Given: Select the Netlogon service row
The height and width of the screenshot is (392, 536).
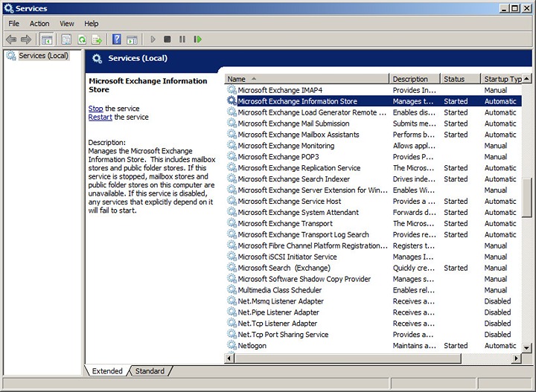Looking at the screenshot, I should pos(253,346).
